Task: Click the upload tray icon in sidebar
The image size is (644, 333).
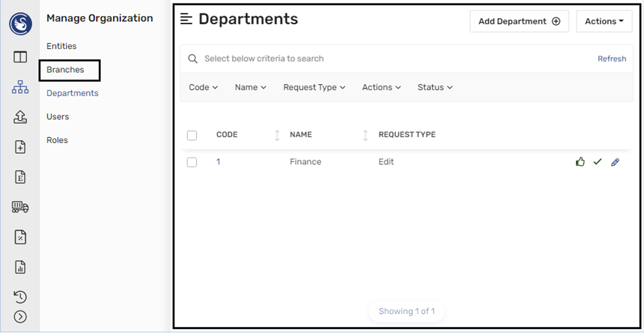Action: [20, 117]
